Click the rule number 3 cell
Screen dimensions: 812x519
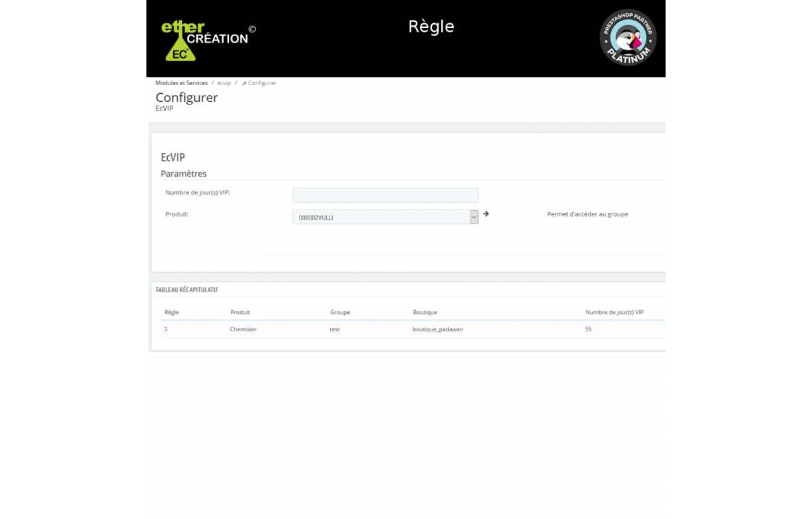coord(166,329)
